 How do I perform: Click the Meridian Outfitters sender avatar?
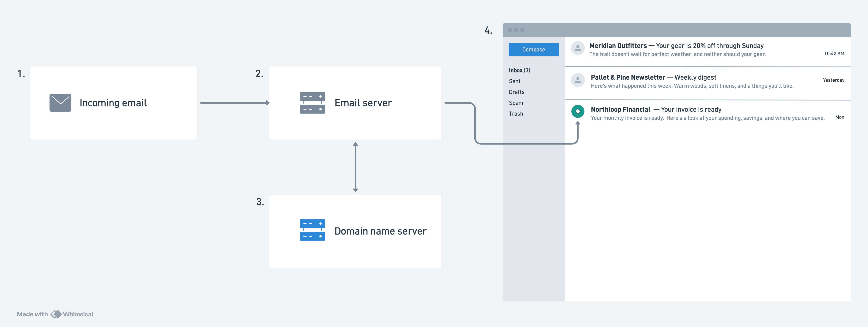578,48
